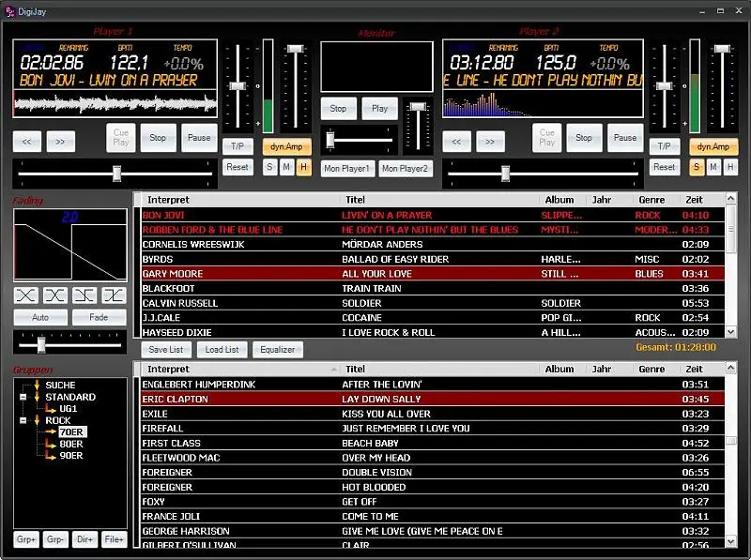Image resolution: width=751 pixels, height=560 pixels.
Task: Toggle dyn.Amp on Player 1
Action: [289, 146]
